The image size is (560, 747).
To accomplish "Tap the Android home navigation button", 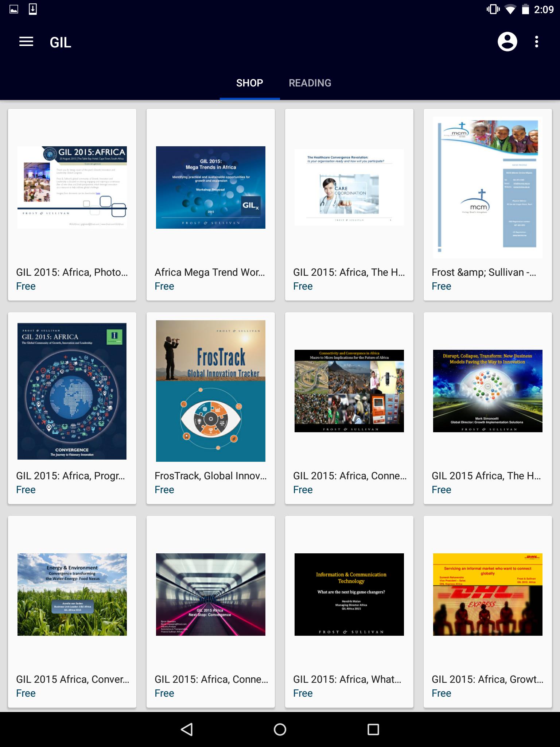I will [x=280, y=729].
